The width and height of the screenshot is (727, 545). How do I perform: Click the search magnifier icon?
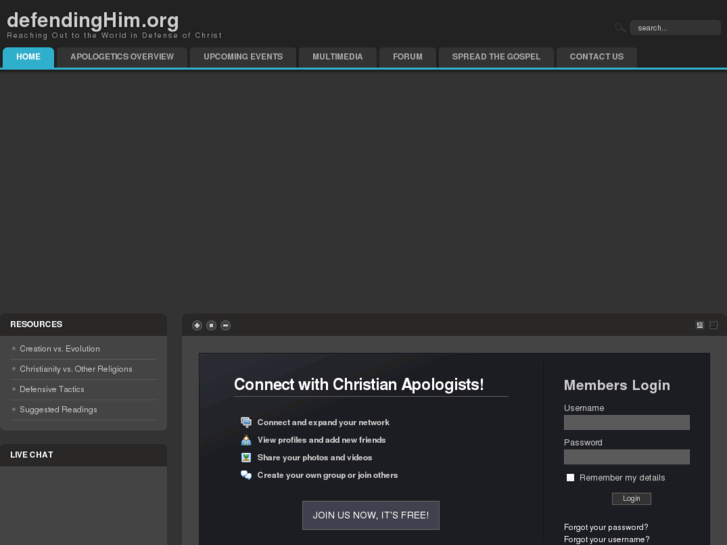pos(620,28)
